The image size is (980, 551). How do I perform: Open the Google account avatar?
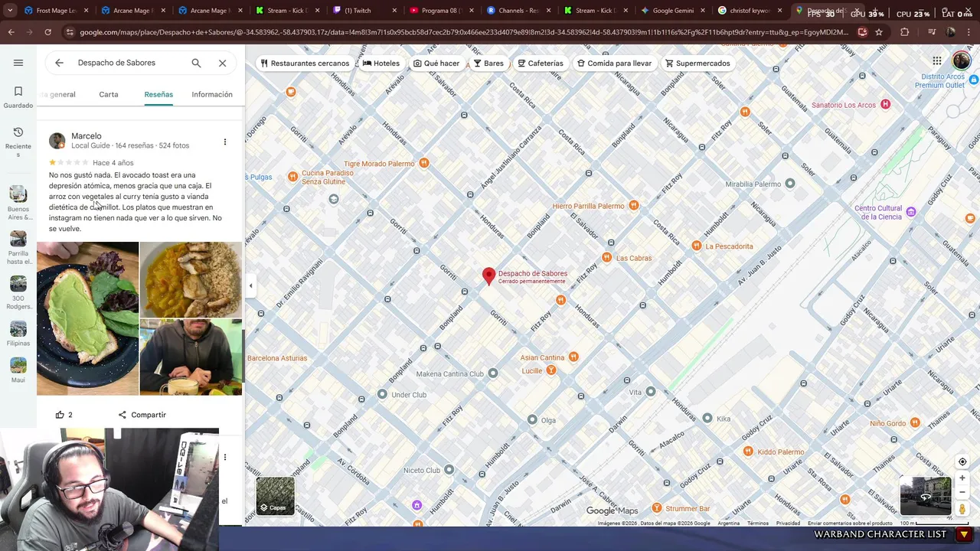pos(961,61)
